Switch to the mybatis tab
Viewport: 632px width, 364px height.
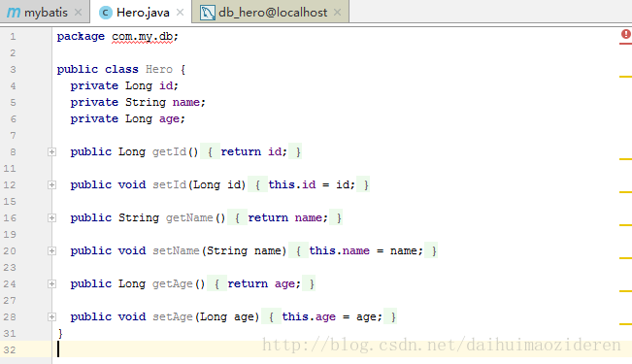coord(45,13)
